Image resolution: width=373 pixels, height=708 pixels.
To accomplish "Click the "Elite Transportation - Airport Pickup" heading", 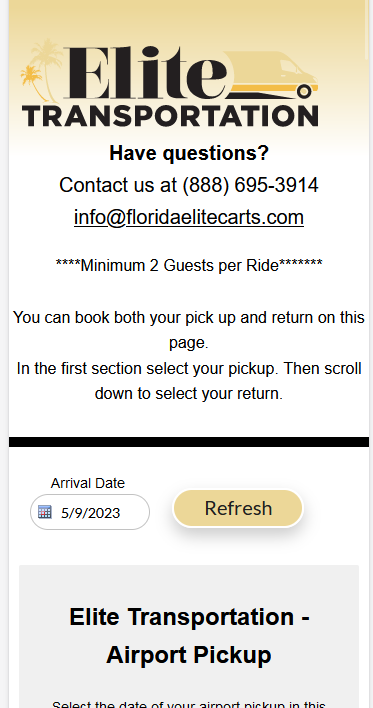I will pyautogui.click(x=189, y=636).
